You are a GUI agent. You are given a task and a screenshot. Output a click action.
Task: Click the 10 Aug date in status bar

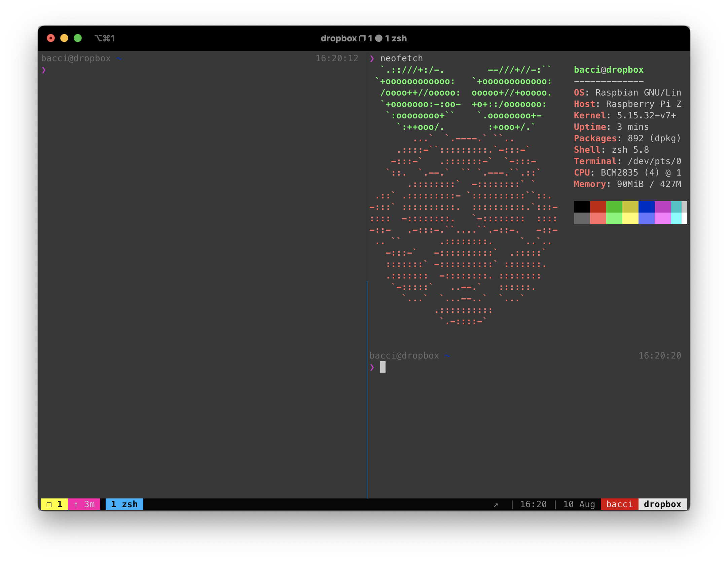(579, 504)
